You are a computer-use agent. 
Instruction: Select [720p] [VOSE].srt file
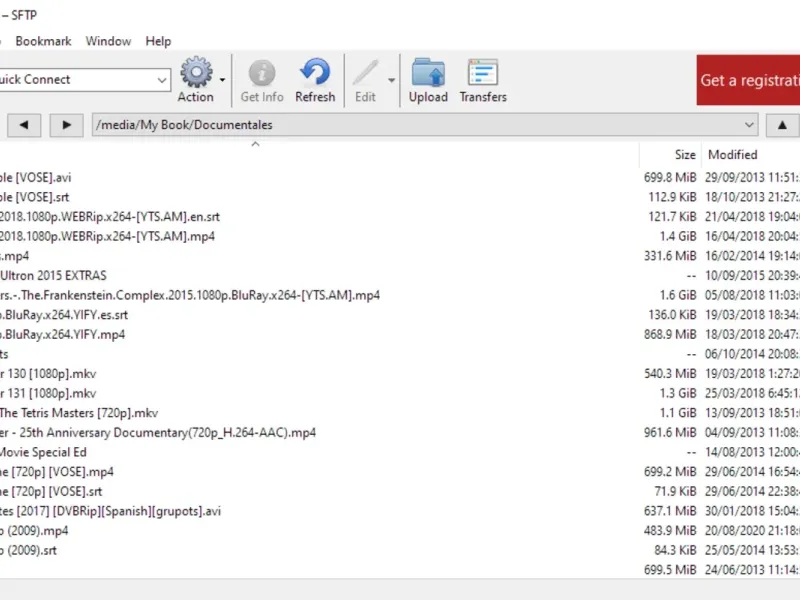51,491
